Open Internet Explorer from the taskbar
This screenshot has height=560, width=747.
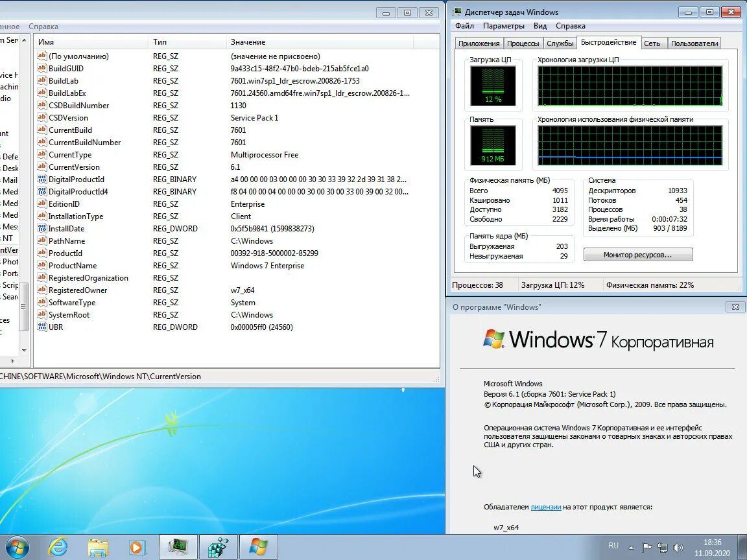point(58,548)
